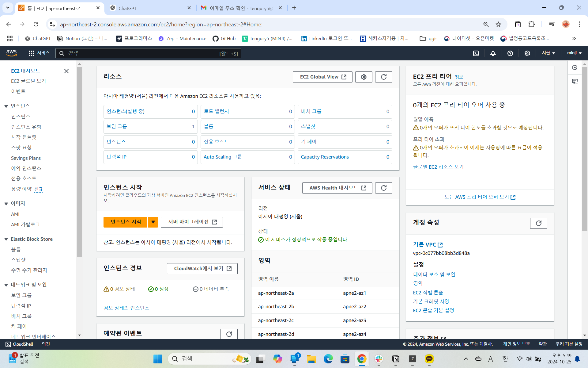This screenshot has height=368, width=588.
Task: Open the Windows taskbar 검색 box
Action: pyautogui.click(x=209, y=359)
